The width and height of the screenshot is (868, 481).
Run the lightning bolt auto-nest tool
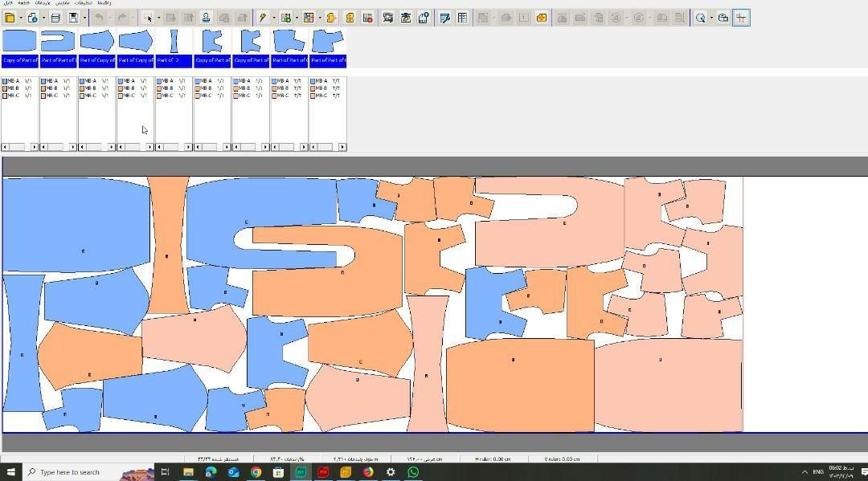(262, 18)
